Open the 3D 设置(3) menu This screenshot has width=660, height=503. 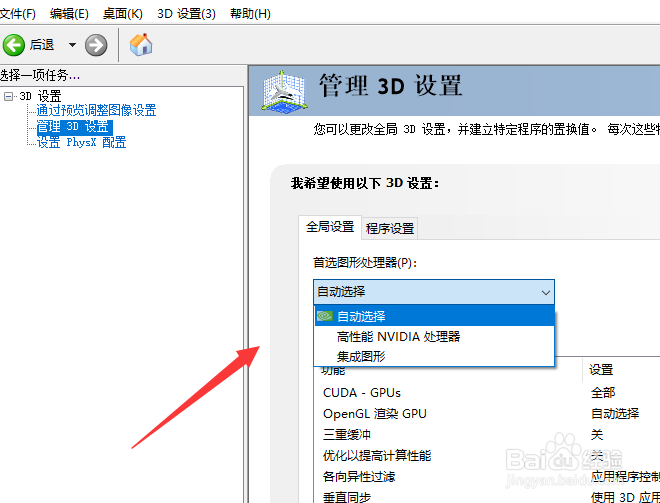pyautogui.click(x=186, y=14)
